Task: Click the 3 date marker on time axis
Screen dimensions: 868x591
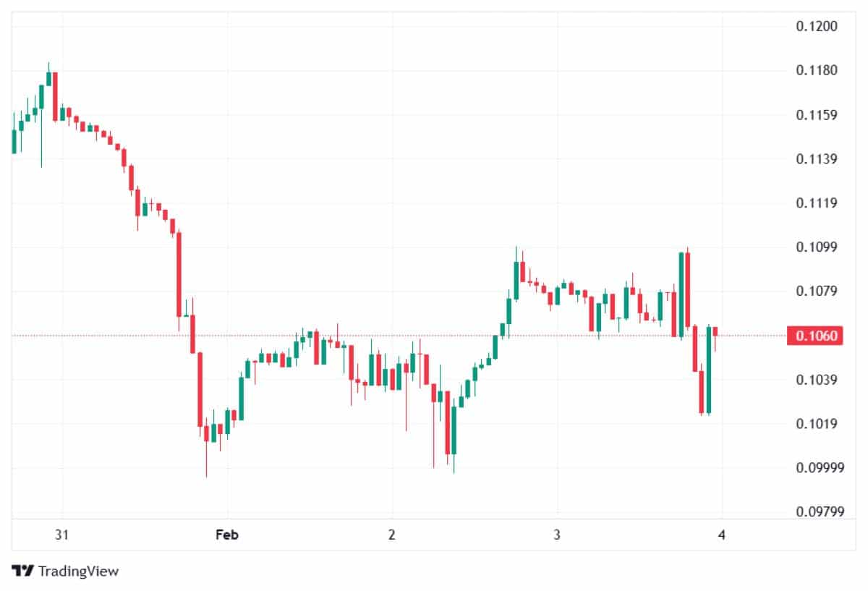Action: click(x=556, y=535)
